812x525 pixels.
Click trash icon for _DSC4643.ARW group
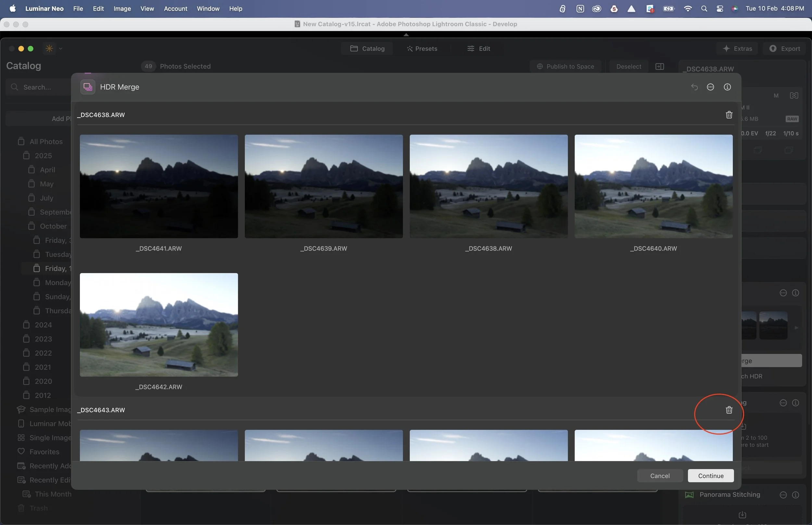pos(729,410)
